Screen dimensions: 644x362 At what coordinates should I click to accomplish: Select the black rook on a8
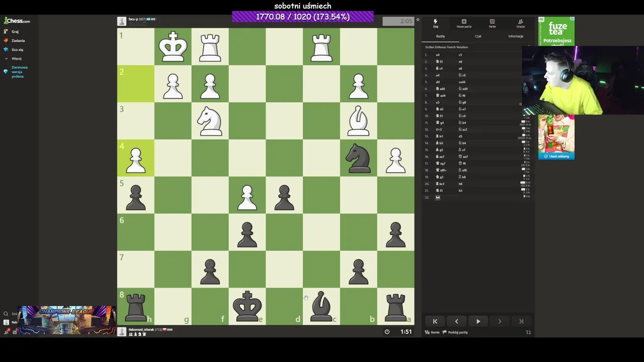pos(396,307)
